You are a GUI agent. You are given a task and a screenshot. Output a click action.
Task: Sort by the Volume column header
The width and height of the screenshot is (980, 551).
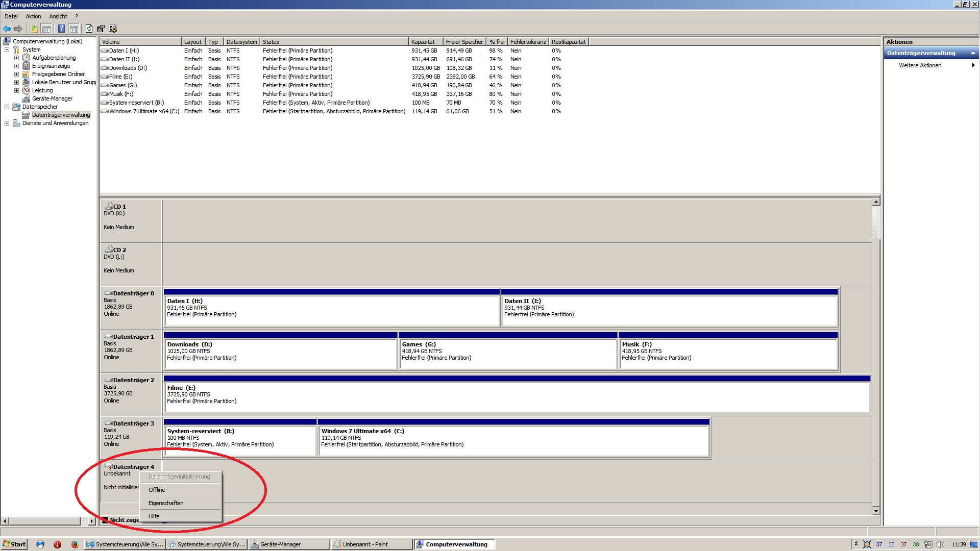pyautogui.click(x=140, y=42)
